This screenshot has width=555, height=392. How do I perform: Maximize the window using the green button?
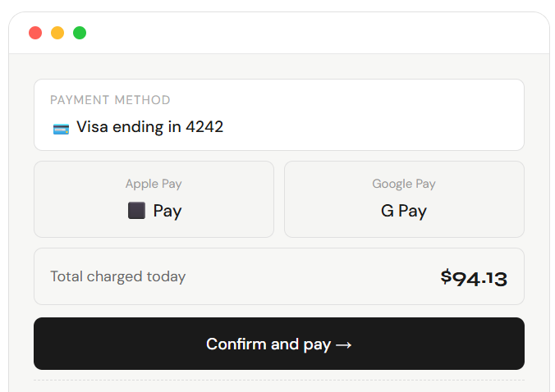pos(80,33)
